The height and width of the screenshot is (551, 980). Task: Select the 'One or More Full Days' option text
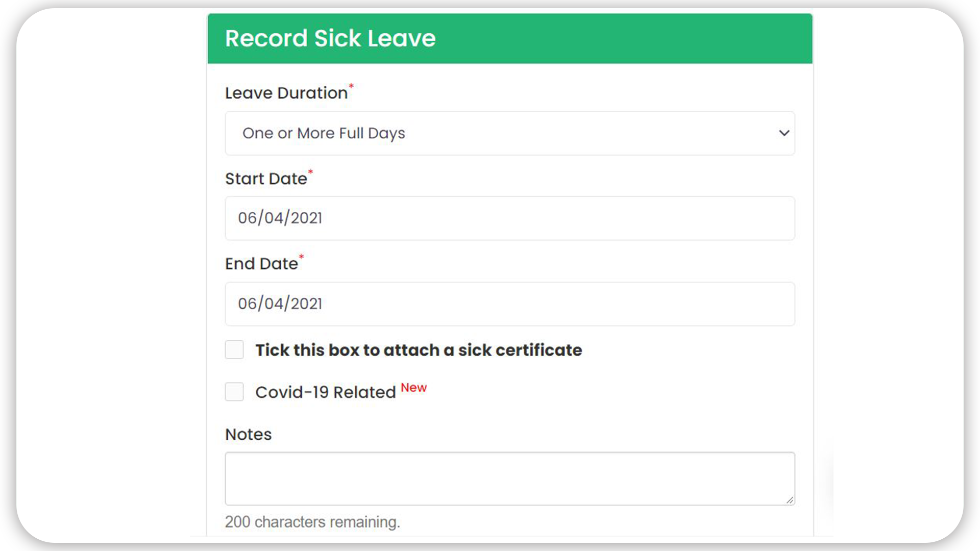[324, 133]
